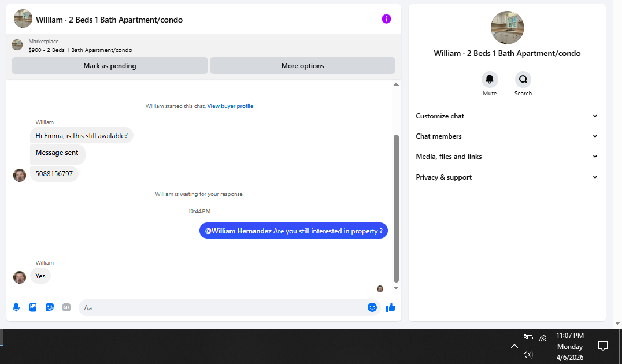622x364 pixels.
Task: Click the small seen-receipt avatar
Action: [x=380, y=289]
